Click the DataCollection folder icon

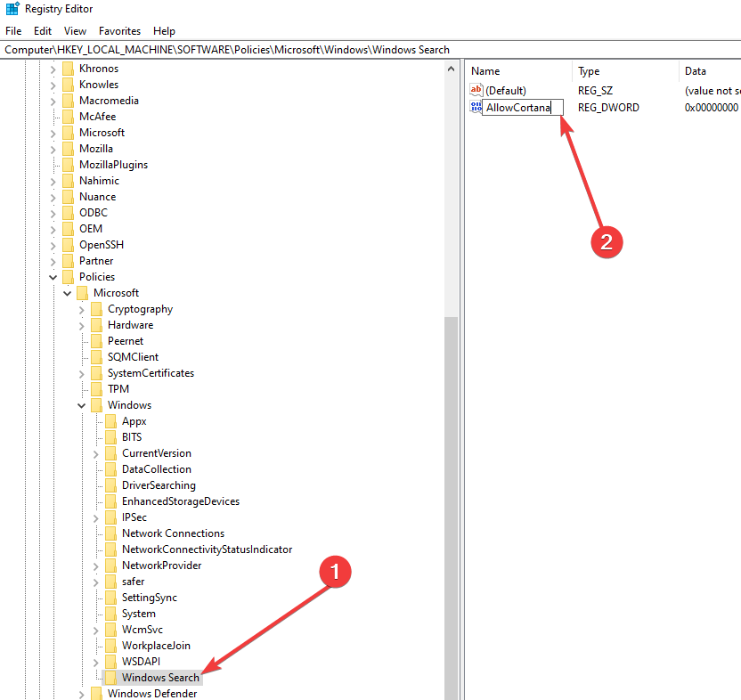[111, 469]
